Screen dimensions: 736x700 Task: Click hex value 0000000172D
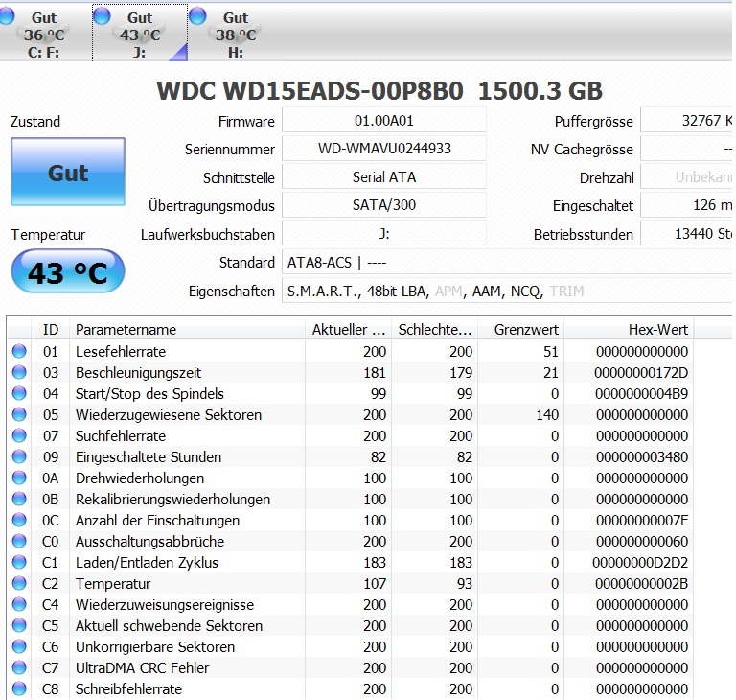[641, 373]
